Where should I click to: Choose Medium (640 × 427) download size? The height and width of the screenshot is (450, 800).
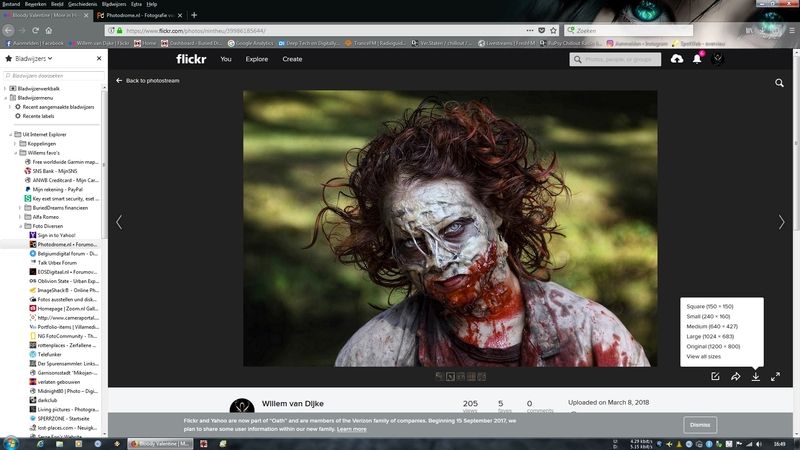[712, 327]
